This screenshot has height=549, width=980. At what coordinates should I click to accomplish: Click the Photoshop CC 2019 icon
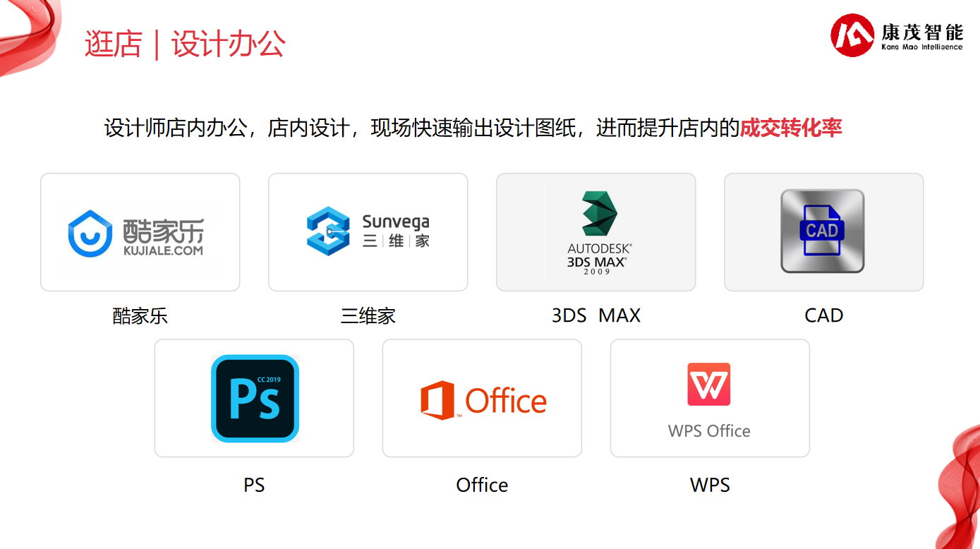(x=255, y=399)
